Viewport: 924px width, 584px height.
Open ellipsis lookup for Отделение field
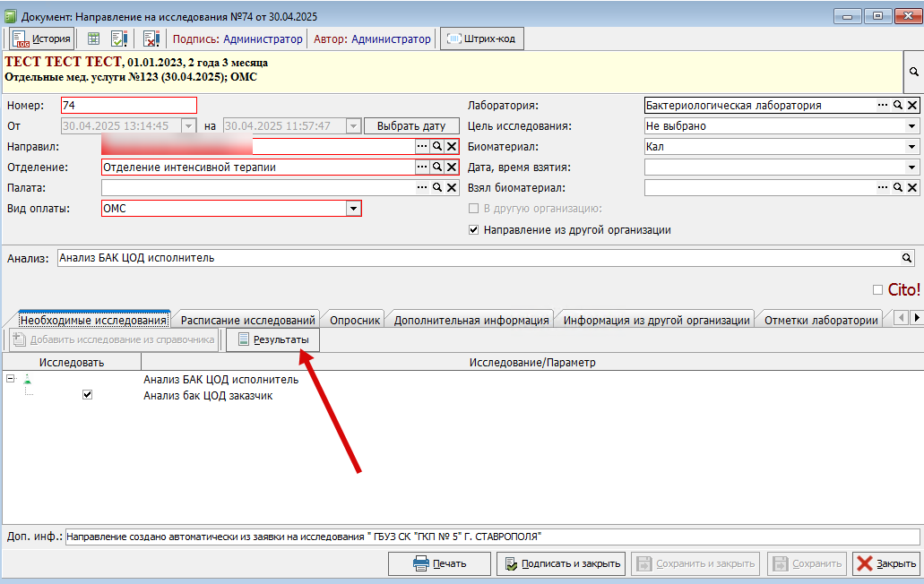point(422,167)
